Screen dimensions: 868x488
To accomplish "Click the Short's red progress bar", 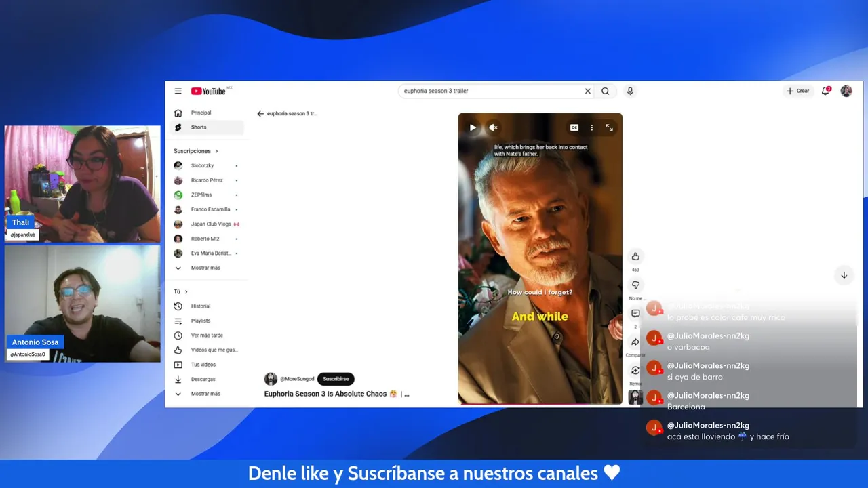I will click(x=540, y=403).
